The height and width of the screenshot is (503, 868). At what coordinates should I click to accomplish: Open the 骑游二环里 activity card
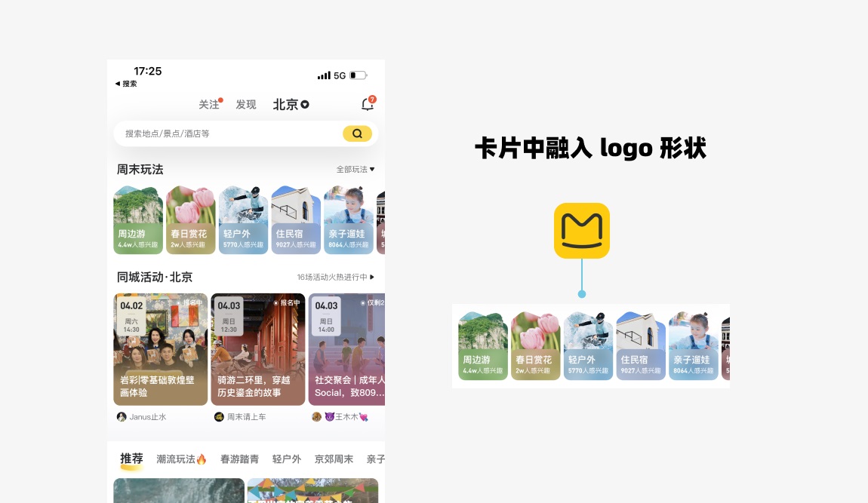pyautogui.click(x=258, y=349)
